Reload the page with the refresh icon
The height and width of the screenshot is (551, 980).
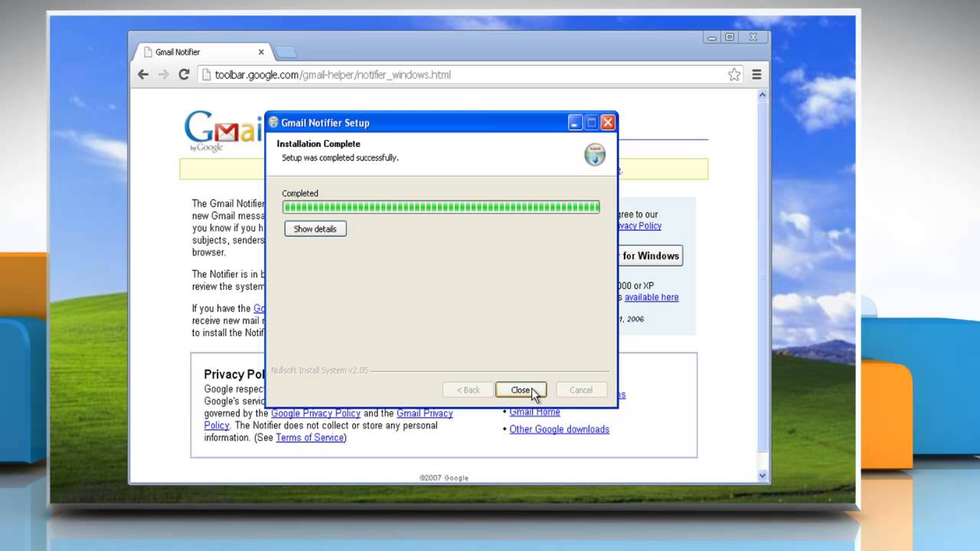[x=184, y=74]
